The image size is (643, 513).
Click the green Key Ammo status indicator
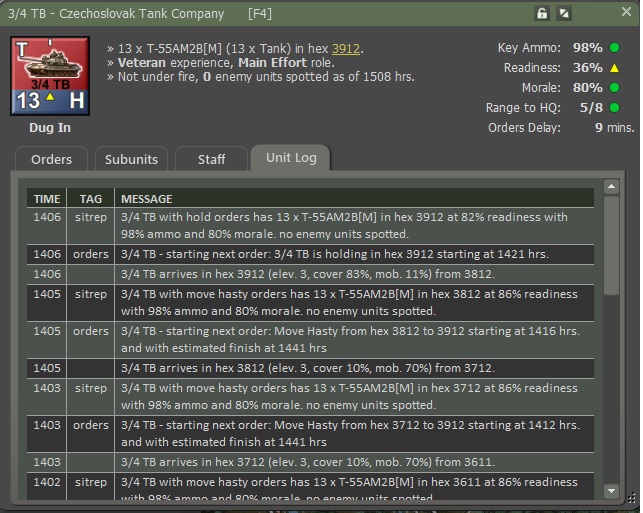pos(614,48)
